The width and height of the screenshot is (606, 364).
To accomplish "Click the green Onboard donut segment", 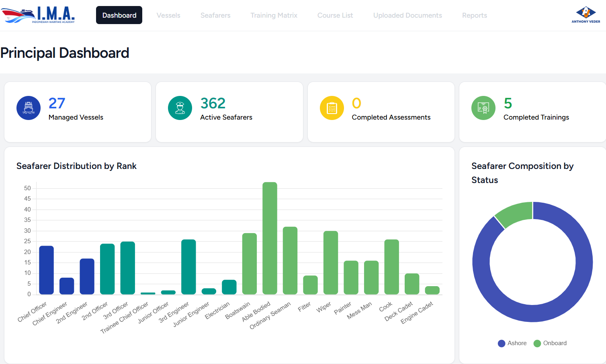I will (x=515, y=213).
